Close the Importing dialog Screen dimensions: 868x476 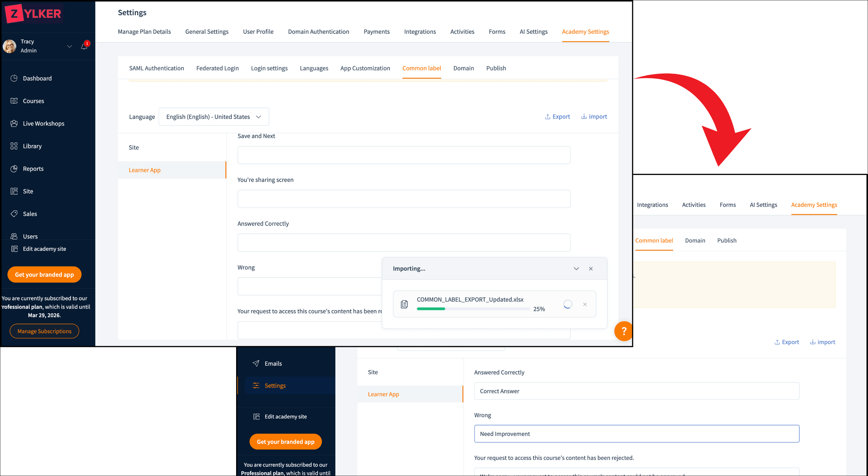pyautogui.click(x=591, y=269)
